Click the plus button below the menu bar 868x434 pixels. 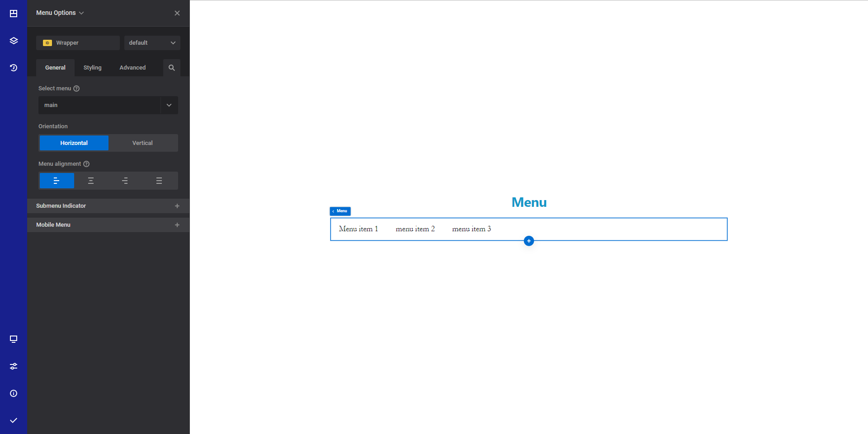tap(528, 241)
